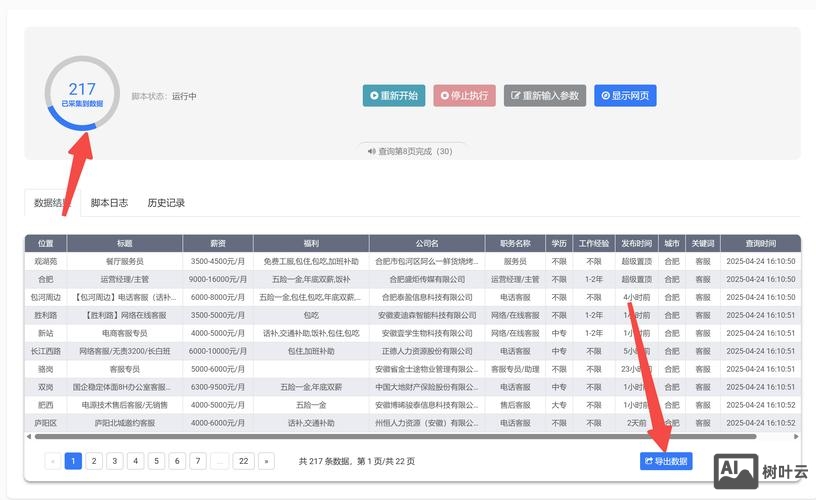Click the 217 collected-data progress ring

point(82,94)
